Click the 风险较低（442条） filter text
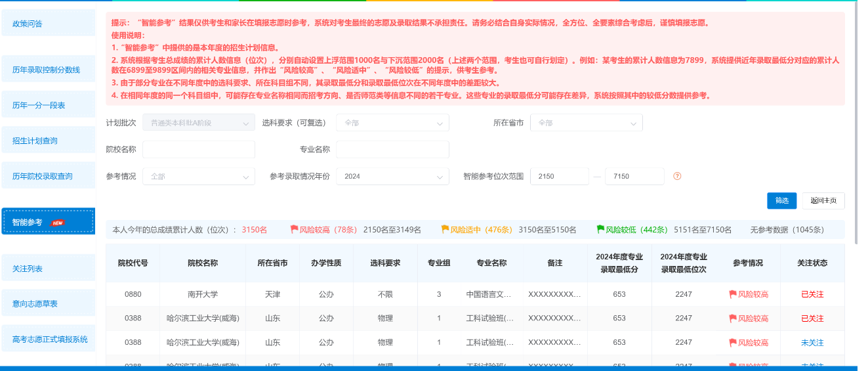Screen dimensions: 868x371 tap(636, 230)
